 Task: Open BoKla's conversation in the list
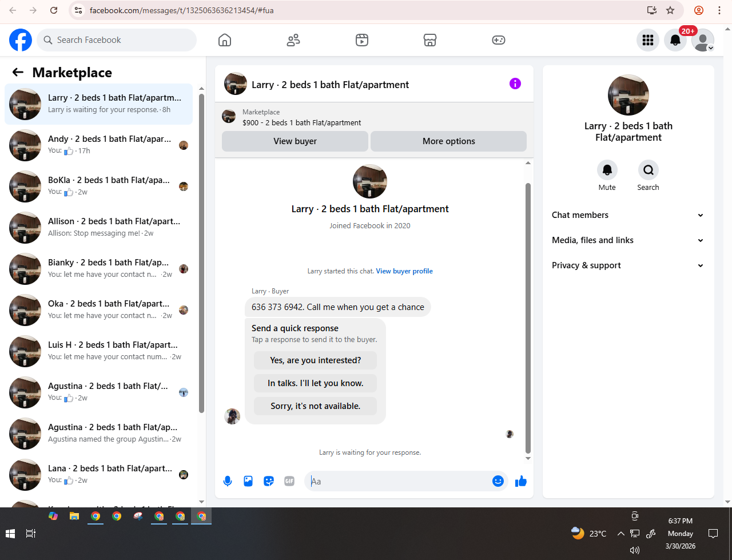click(x=99, y=186)
